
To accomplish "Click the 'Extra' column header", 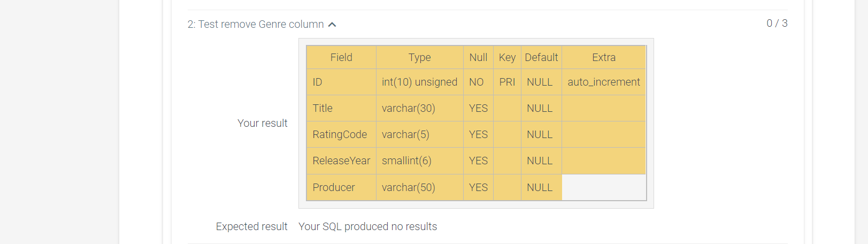I will pos(604,57).
